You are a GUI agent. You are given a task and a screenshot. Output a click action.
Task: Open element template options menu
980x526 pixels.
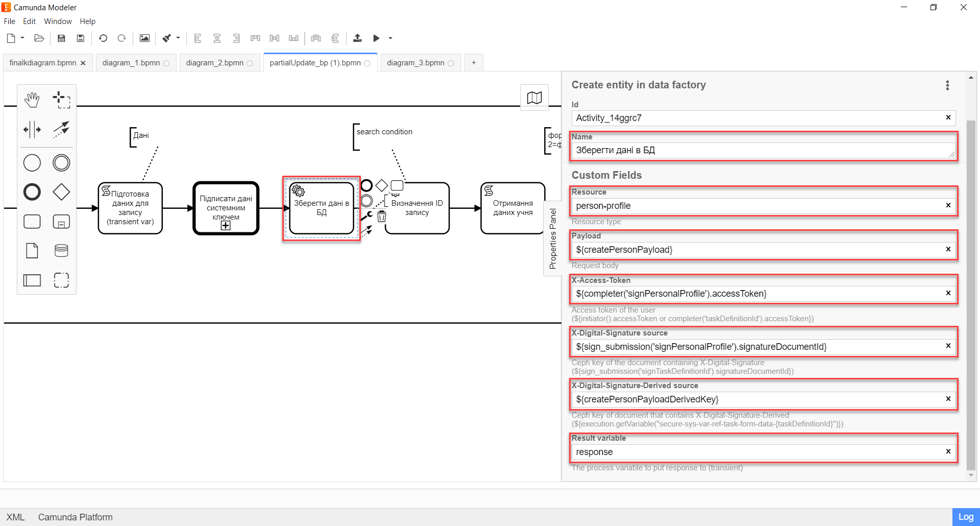[x=947, y=85]
